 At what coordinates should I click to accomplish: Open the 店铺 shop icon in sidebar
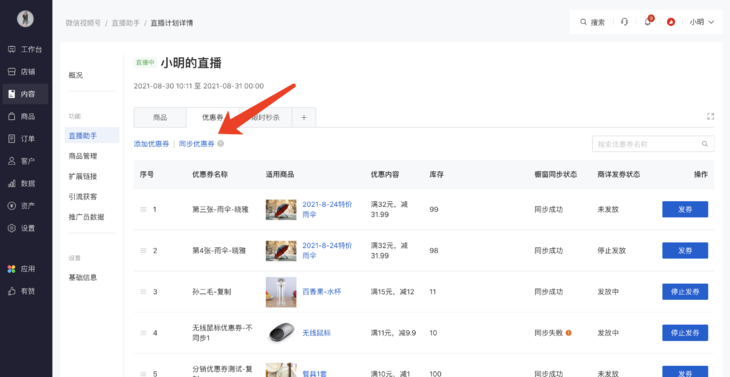point(12,72)
